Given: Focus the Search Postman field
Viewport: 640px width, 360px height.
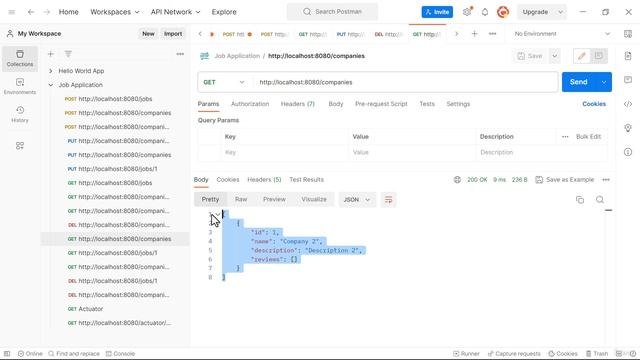Looking at the screenshot, I should 332,12.
